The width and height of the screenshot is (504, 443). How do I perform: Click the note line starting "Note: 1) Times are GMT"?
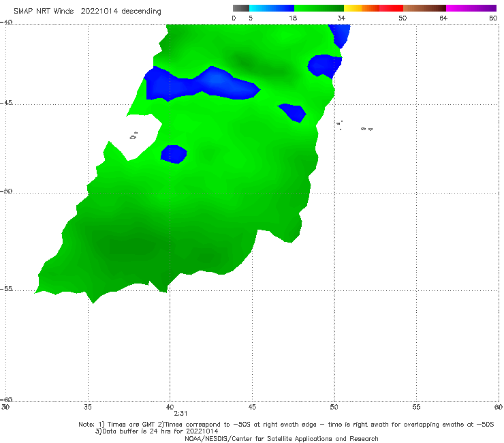(x=286, y=425)
